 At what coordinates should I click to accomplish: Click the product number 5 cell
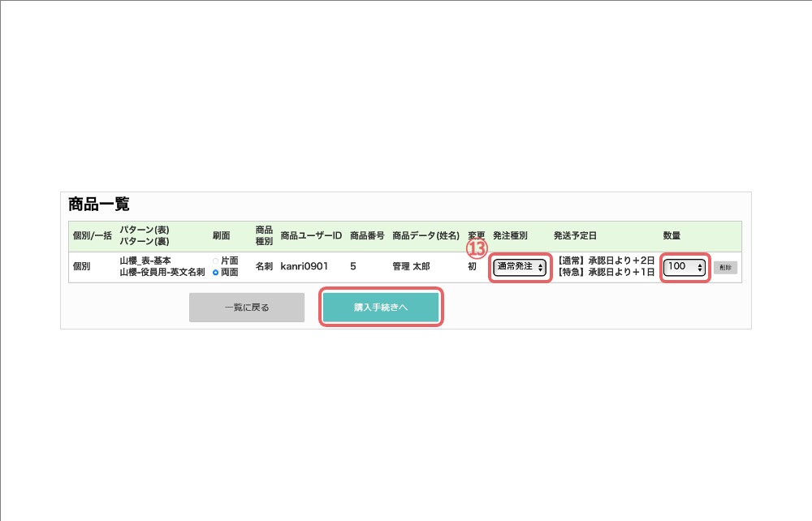(x=353, y=266)
